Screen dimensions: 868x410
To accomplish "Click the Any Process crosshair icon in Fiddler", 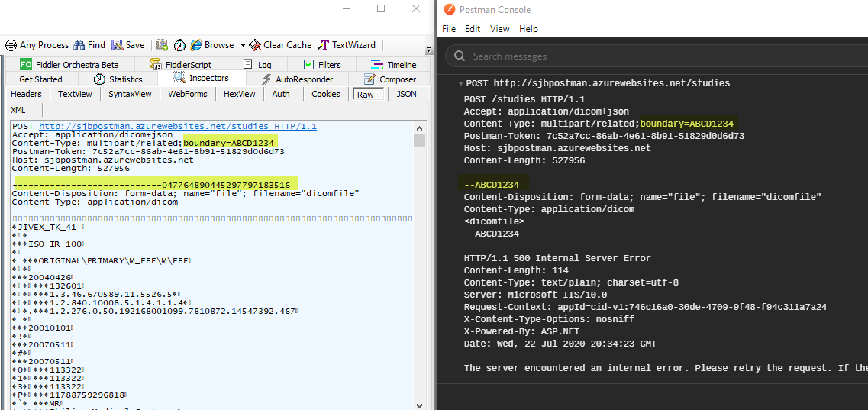I will [x=11, y=45].
